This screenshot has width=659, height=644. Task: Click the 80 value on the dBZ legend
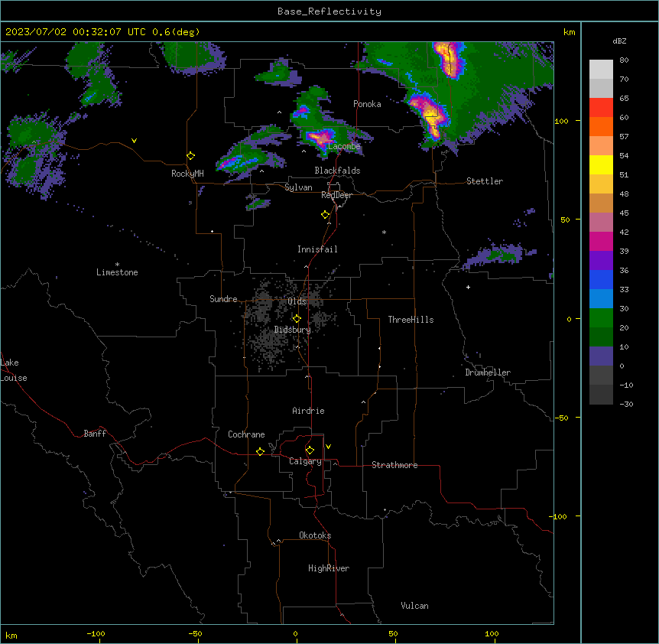click(x=624, y=60)
